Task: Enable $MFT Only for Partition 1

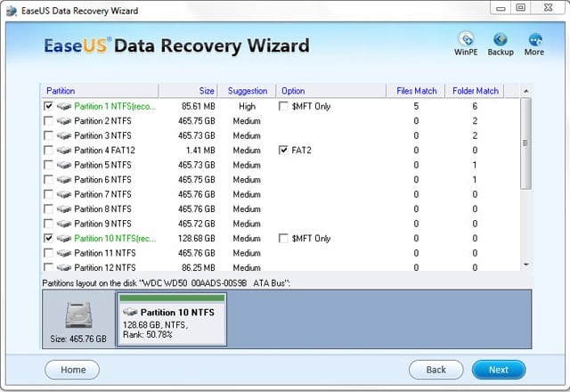Action: point(283,106)
